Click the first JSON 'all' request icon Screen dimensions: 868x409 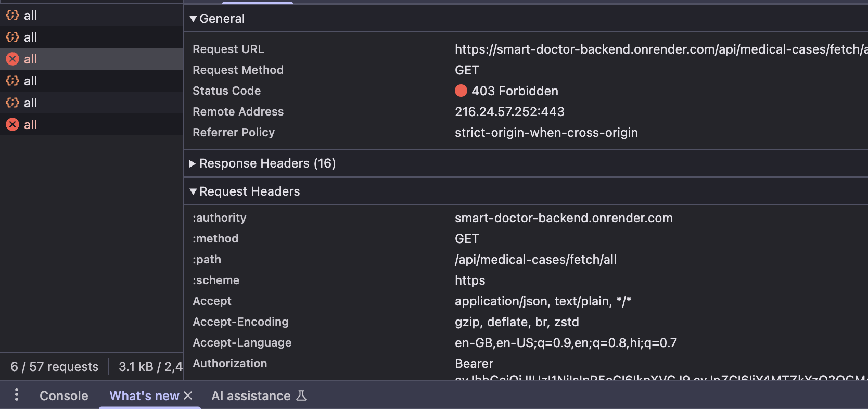pyautogui.click(x=12, y=16)
